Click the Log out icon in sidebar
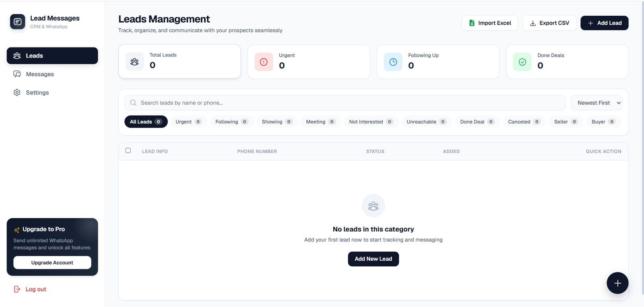Screen dimensions: 644x307 [17, 289]
